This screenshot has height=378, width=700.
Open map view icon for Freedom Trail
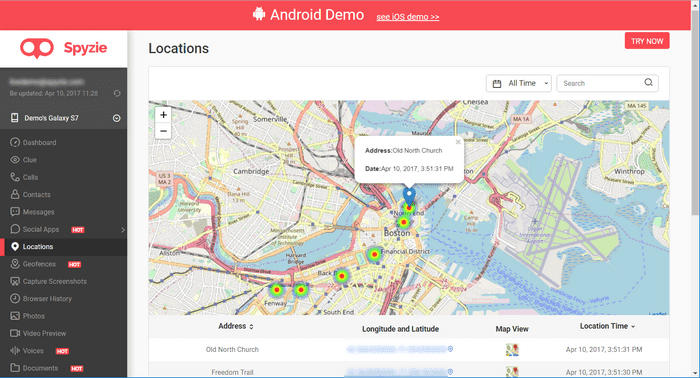tap(512, 371)
